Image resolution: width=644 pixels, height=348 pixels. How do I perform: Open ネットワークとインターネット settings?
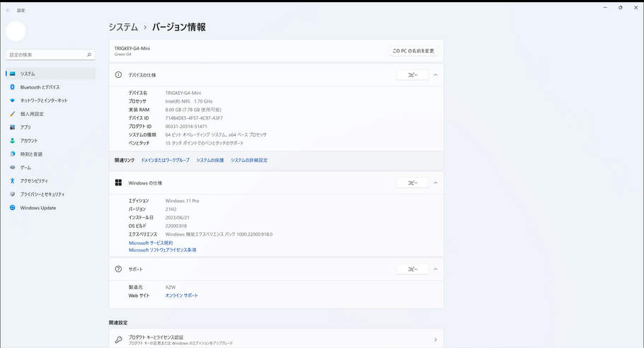[x=44, y=100]
